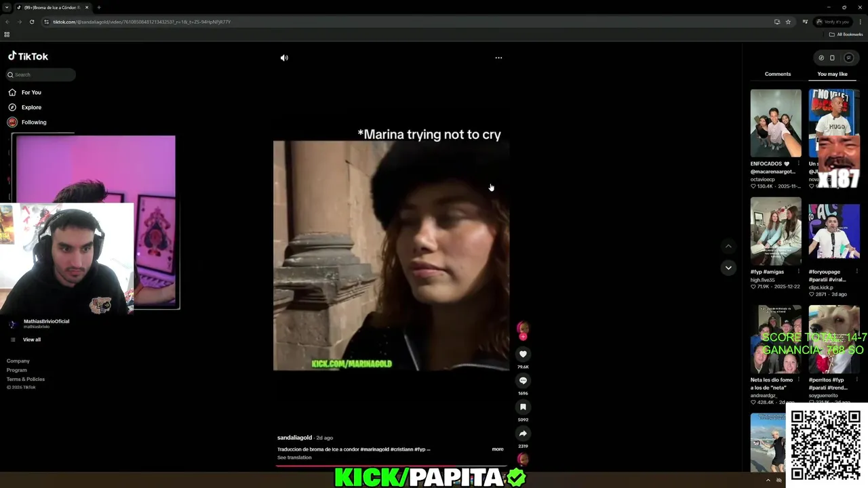Bookmark this page with the star icon
The image size is (868, 488).
pos(788,22)
